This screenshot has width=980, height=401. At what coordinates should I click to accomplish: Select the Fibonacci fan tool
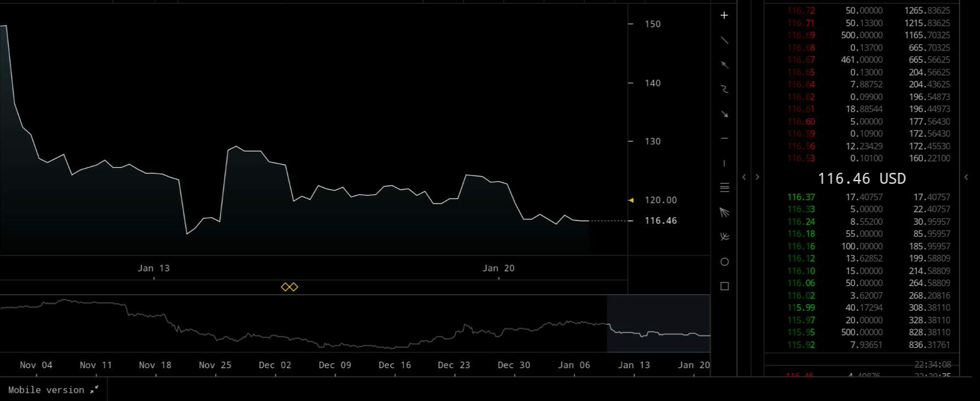[x=724, y=212]
